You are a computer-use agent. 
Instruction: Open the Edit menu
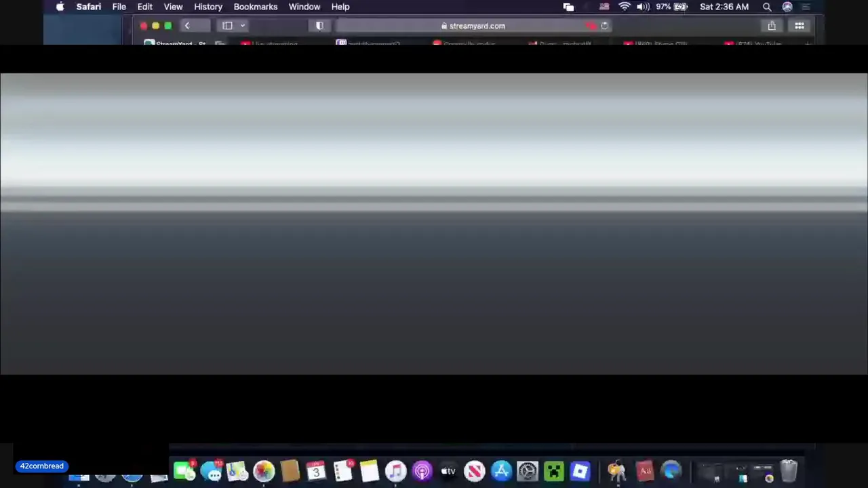coord(144,7)
